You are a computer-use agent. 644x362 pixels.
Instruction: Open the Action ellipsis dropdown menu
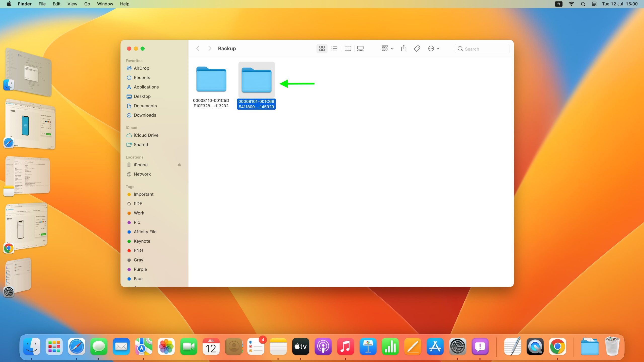(433, 49)
